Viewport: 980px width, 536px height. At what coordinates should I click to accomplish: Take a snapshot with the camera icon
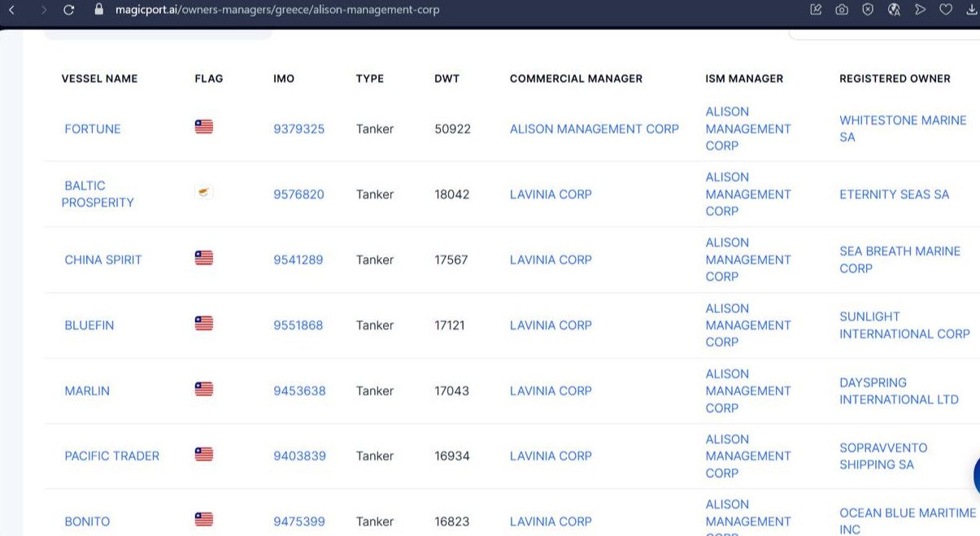(x=842, y=10)
